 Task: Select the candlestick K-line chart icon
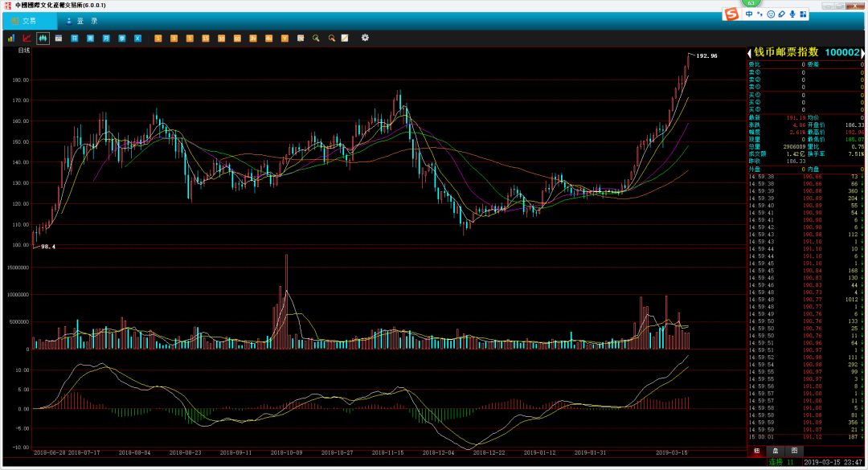[43, 39]
